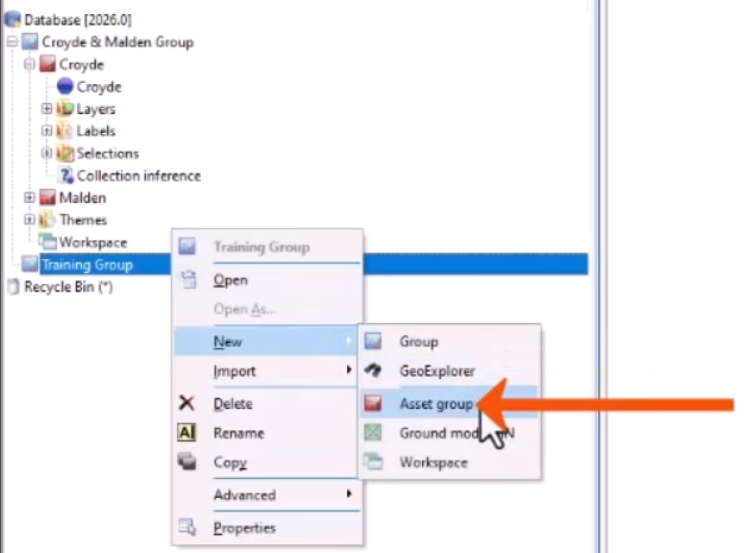
Task: Create a new Ground model from submenu
Action: [449, 433]
